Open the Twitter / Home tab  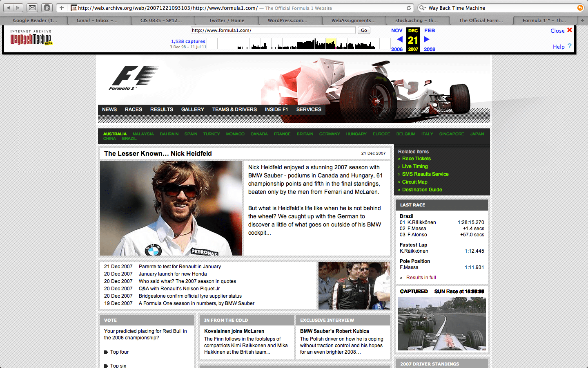coord(227,20)
